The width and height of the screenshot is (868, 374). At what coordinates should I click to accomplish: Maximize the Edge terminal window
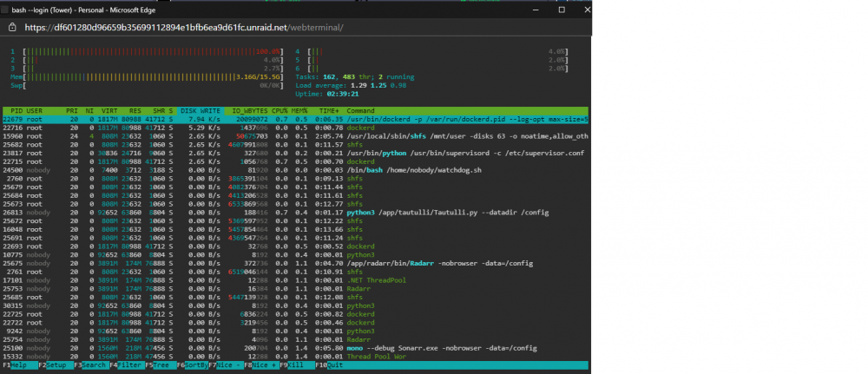pos(562,10)
